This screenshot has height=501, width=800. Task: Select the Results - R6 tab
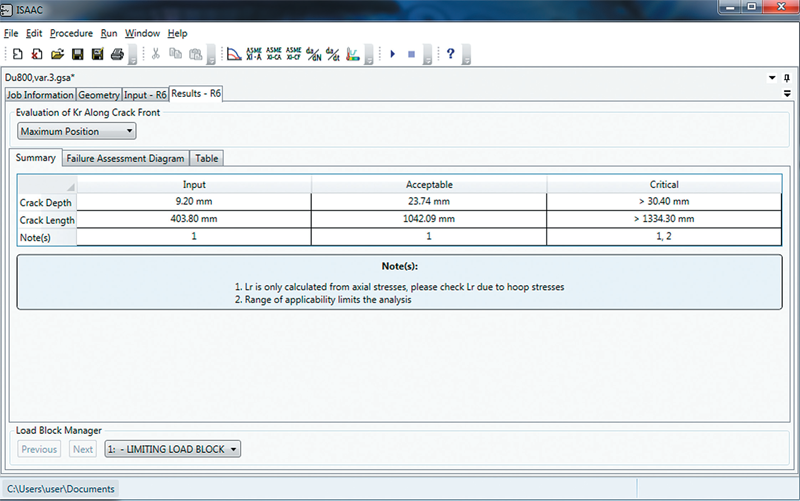[x=196, y=93]
